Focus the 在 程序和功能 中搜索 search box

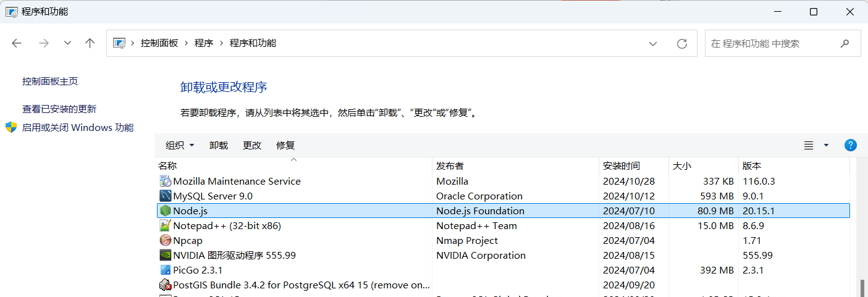(783, 44)
